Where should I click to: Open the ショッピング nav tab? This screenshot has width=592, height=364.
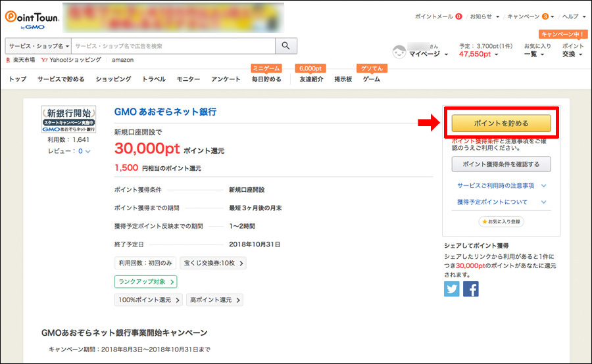pos(113,80)
